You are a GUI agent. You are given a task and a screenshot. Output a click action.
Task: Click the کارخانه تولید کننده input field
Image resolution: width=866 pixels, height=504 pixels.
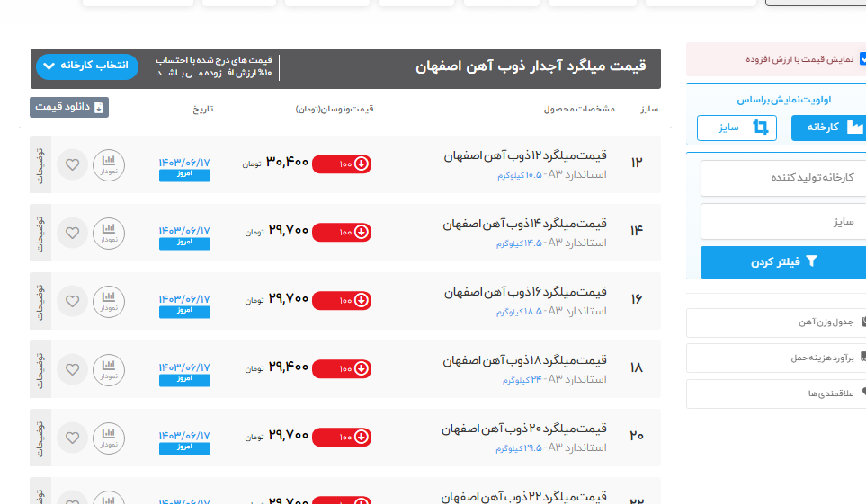pos(783,178)
